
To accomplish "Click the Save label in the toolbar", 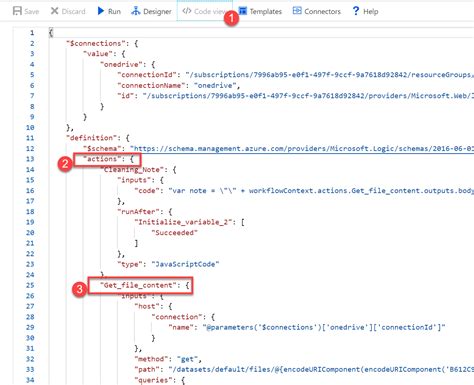I will coord(32,12).
